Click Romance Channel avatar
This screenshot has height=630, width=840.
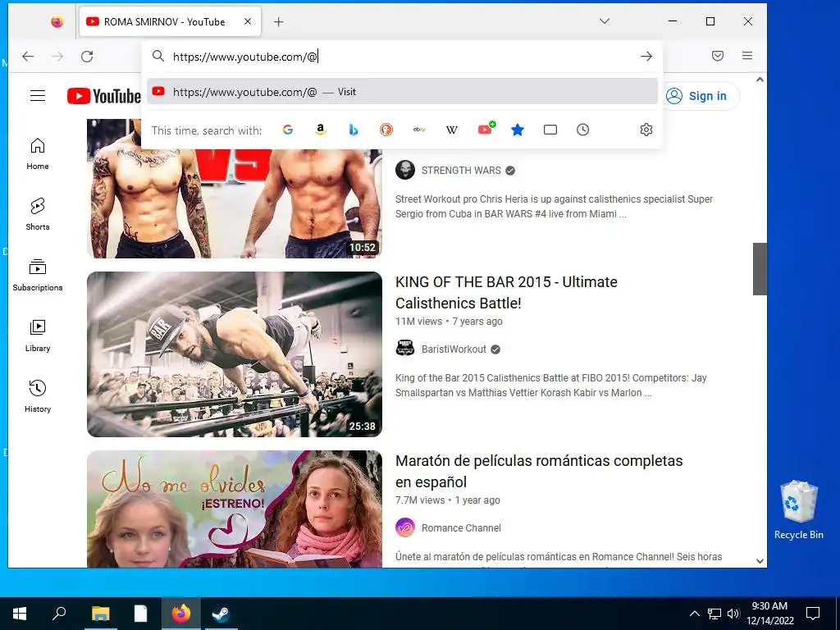pos(405,527)
